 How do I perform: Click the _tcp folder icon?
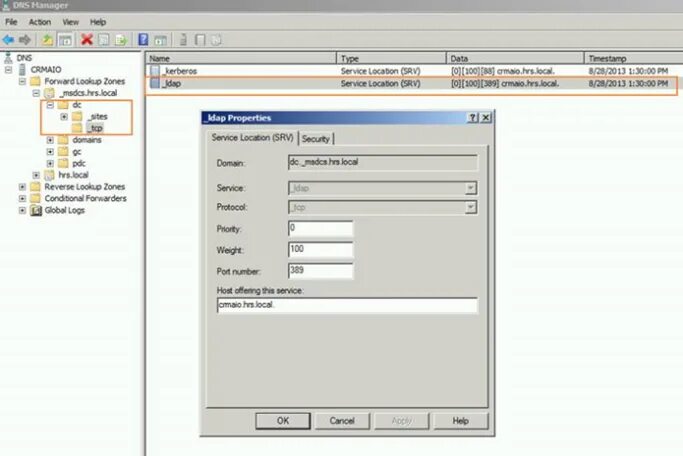77,128
